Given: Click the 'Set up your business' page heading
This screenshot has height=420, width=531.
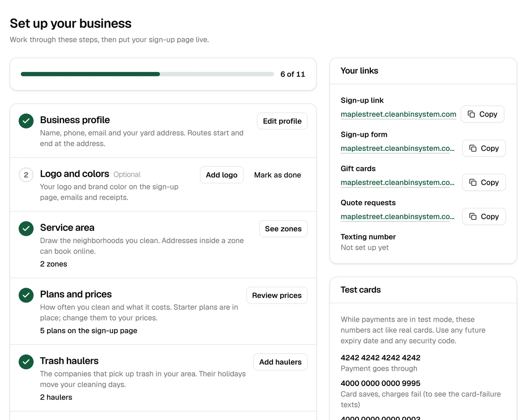Looking at the screenshot, I should click(71, 24).
